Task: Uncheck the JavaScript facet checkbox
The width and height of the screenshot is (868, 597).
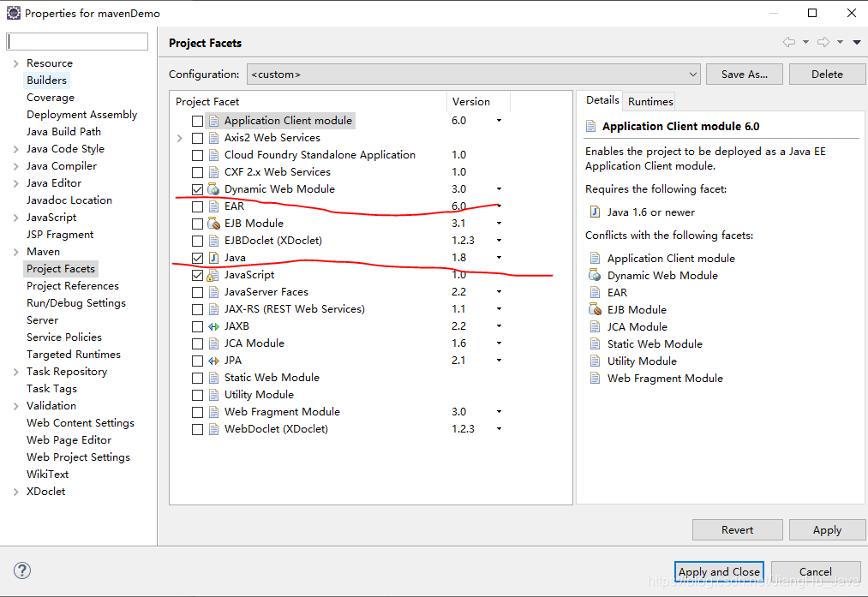Action: pos(197,275)
